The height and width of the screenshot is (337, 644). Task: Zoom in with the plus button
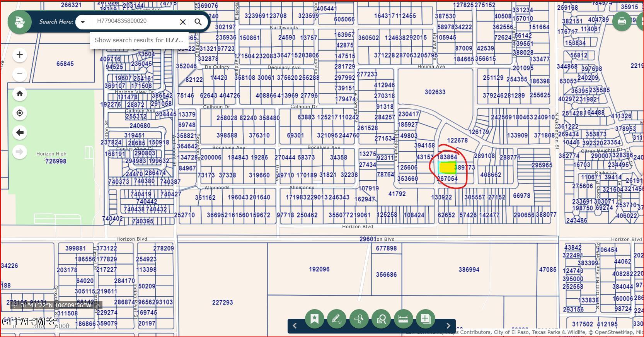click(20, 55)
